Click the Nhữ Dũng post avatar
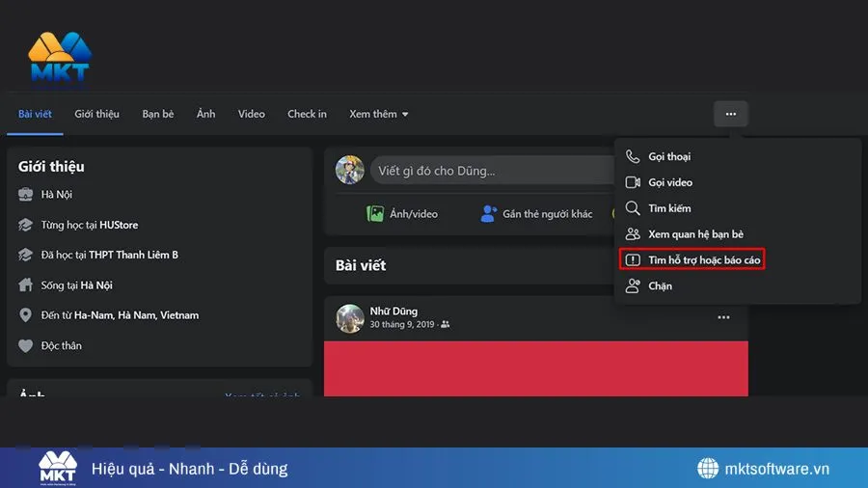868x488 pixels. pos(350,318)
